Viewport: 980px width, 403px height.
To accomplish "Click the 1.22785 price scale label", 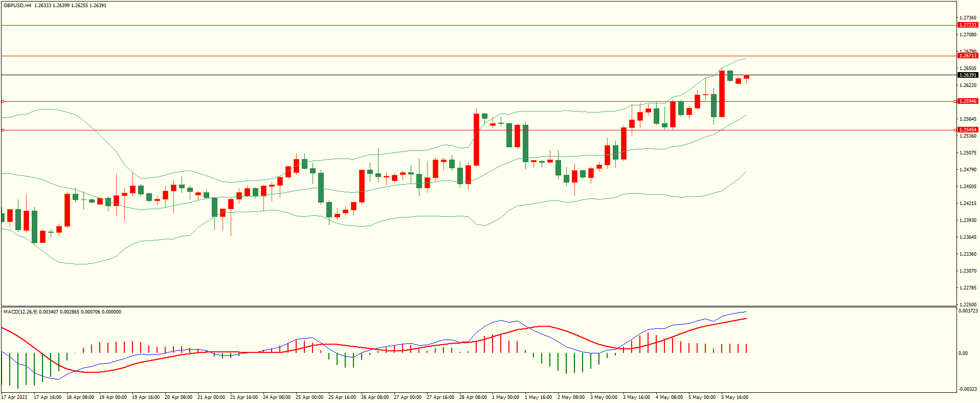I will click(x=968, y=288).
